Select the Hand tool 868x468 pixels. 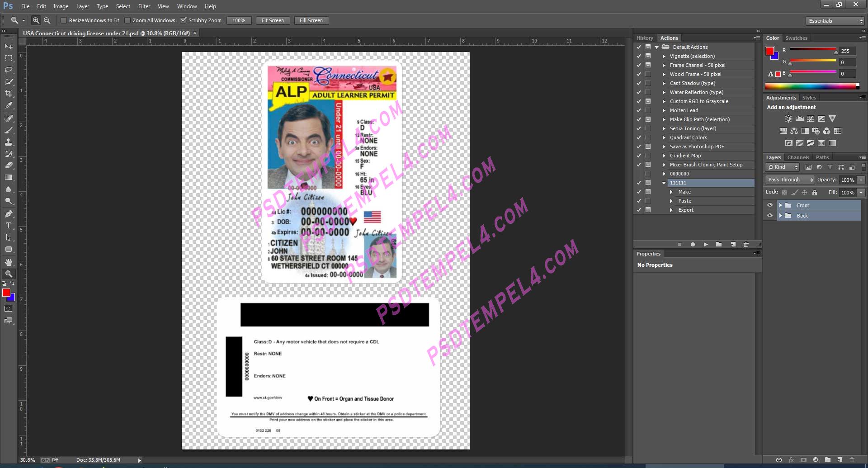tap(9, 262)
